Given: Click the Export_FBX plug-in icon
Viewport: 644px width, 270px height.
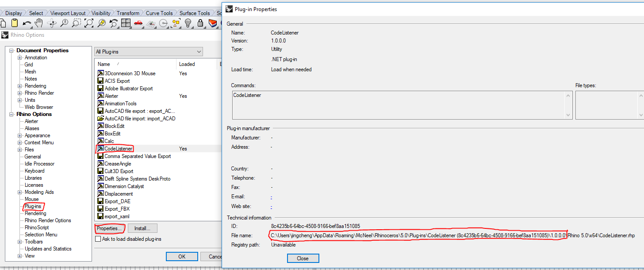Looking at the screenshot, I should pos(100,209).
